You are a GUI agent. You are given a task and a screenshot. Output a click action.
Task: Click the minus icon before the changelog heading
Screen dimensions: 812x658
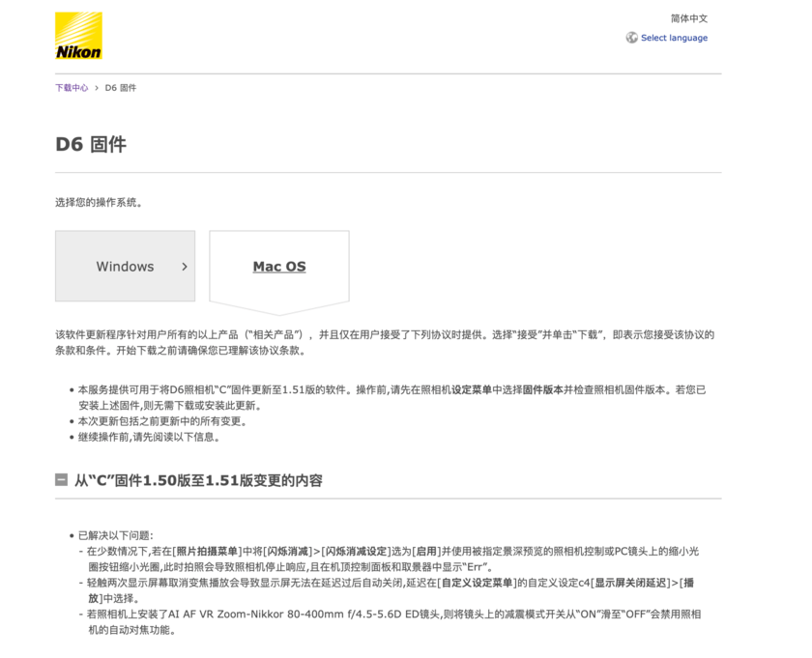click(x=61, y=479)
